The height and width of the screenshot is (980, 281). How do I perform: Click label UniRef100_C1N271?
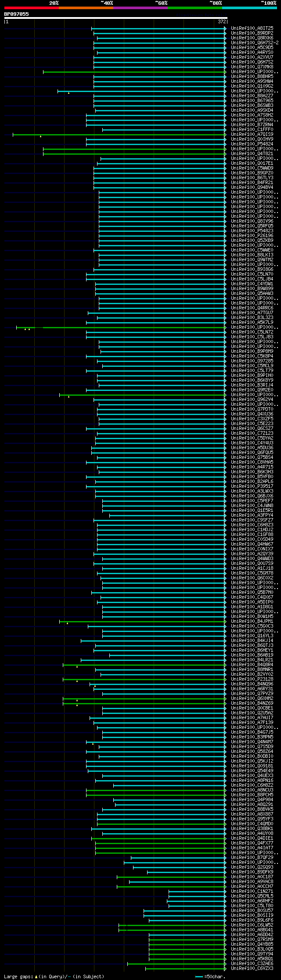tap(252, 891)
